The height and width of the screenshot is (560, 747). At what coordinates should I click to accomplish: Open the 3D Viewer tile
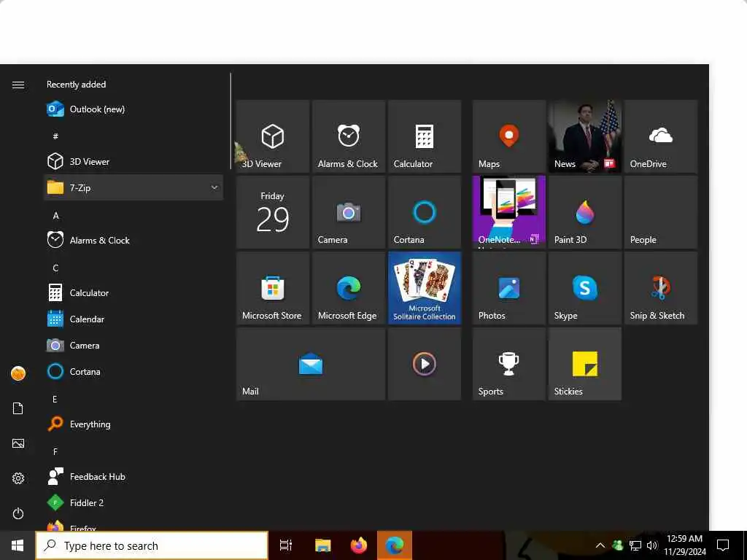(273, 136)
